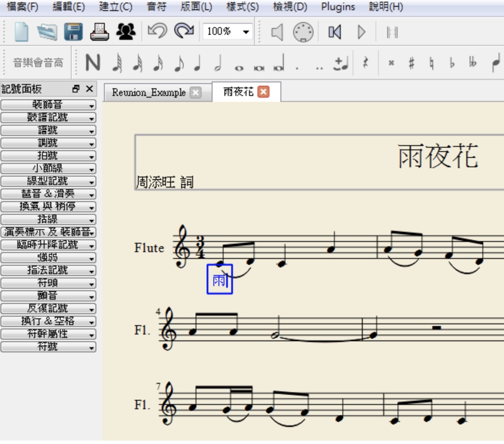Image resolution: width=504 pixels, height=444 pixels.
Task: Select the eighth note duration
Action: coord(179,63)
